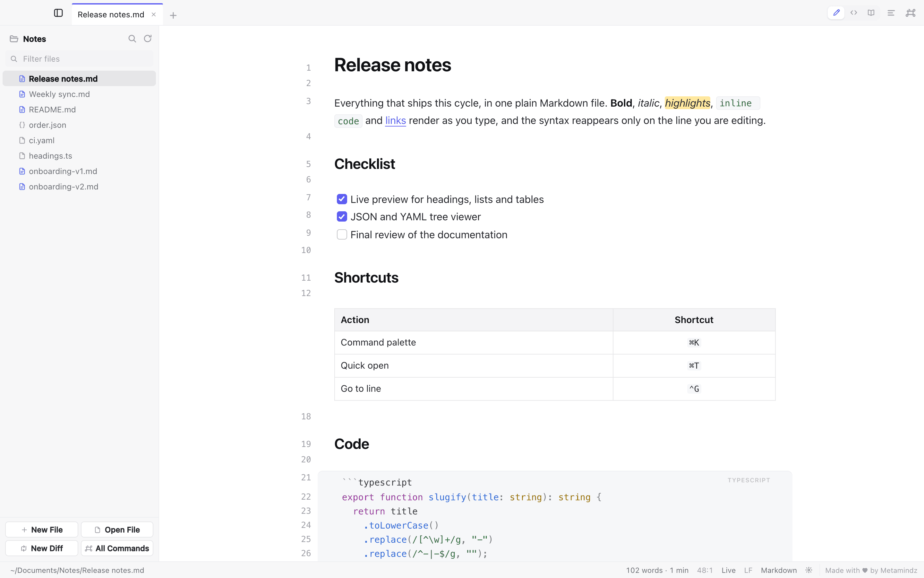The height and width of the screenshot is (578, 924).
Task: Click the ⌘T shortcut cell
Action: (x=694, y=365)
